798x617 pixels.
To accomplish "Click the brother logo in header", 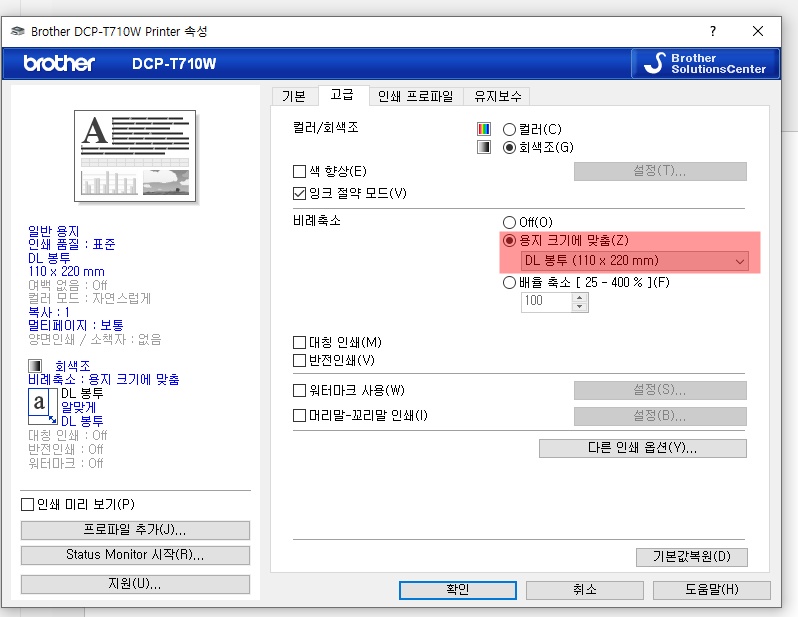I will [x=59, y=63].
